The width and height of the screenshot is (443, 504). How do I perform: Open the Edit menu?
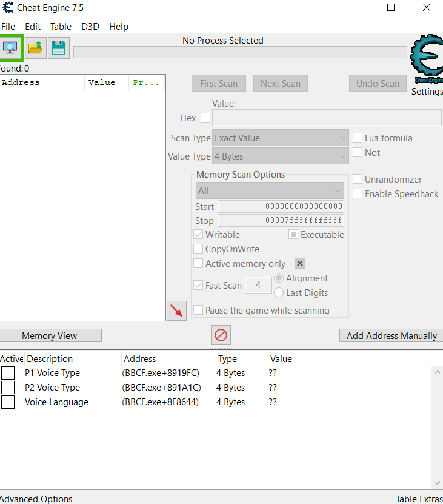click(33, 26)
